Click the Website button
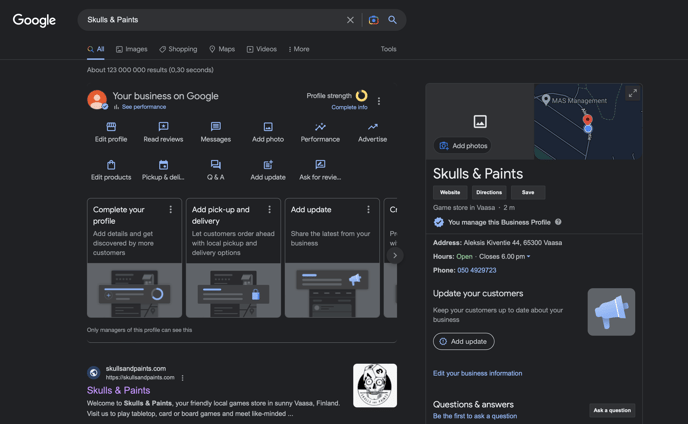Screen dimensions: 688x424 (x=450, y=192)
